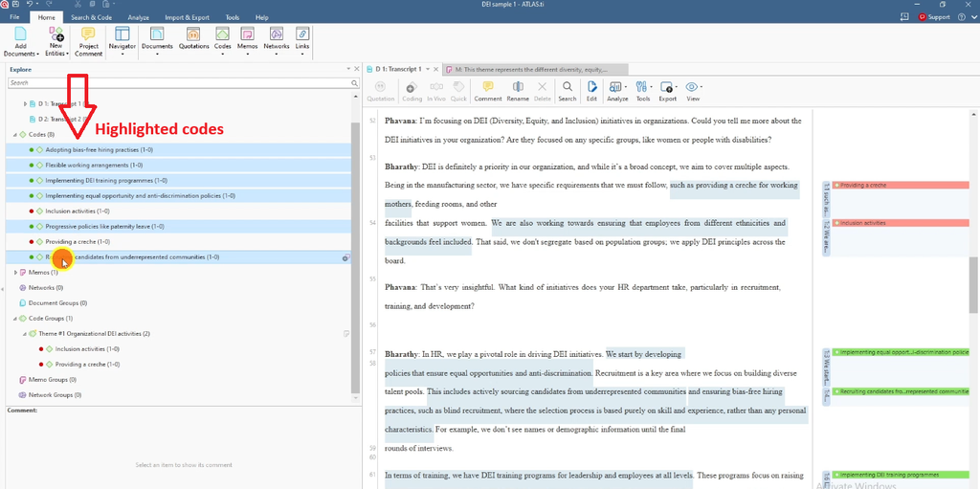Switch to the Help ribbon tab
Image resolution: width=980 pixels, height=489 pixels.
click(262, 17)
